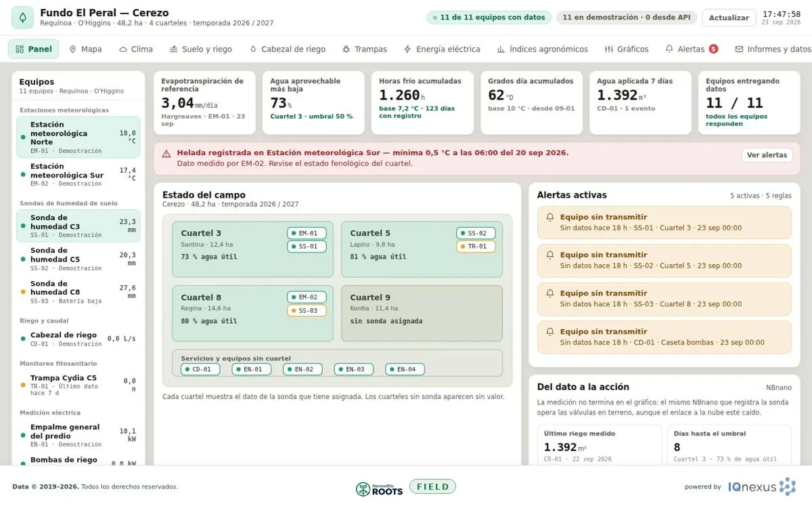Click the FIELD badge in the footer
Viewport: 812px width, 508px height.
click(432, 486)
